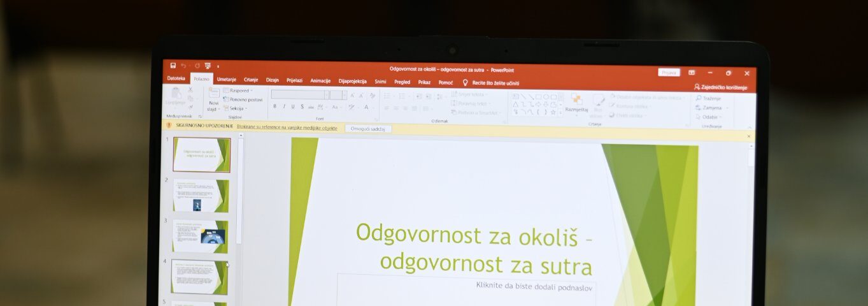
Task: Switch to the Umetanje tab
Action: point(226,80)
